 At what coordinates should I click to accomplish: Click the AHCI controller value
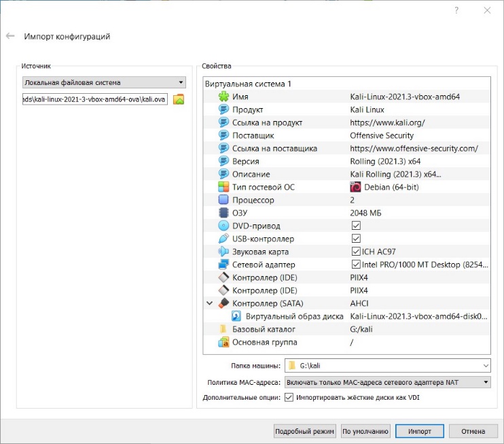coord(359,303)
